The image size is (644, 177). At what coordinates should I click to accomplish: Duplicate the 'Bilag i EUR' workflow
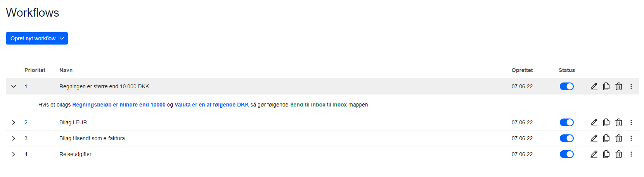(x=606, y=122)
